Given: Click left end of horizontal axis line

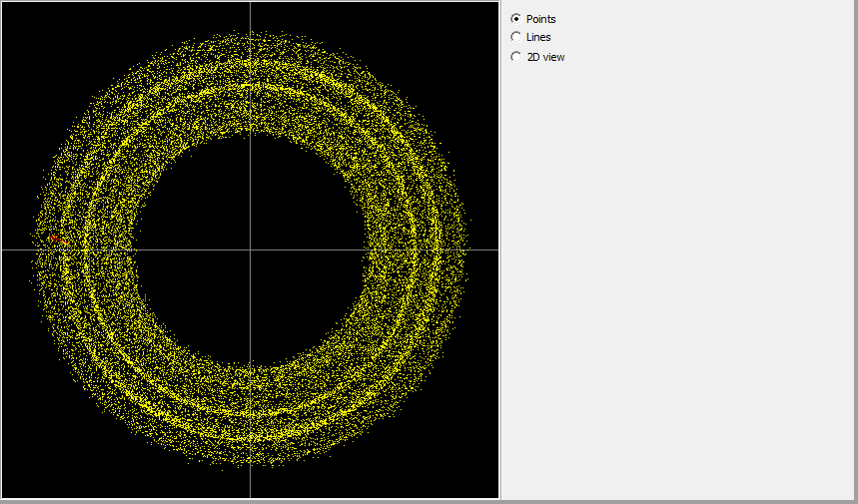Looking at the screenshot, I should (x=5, y=250).
